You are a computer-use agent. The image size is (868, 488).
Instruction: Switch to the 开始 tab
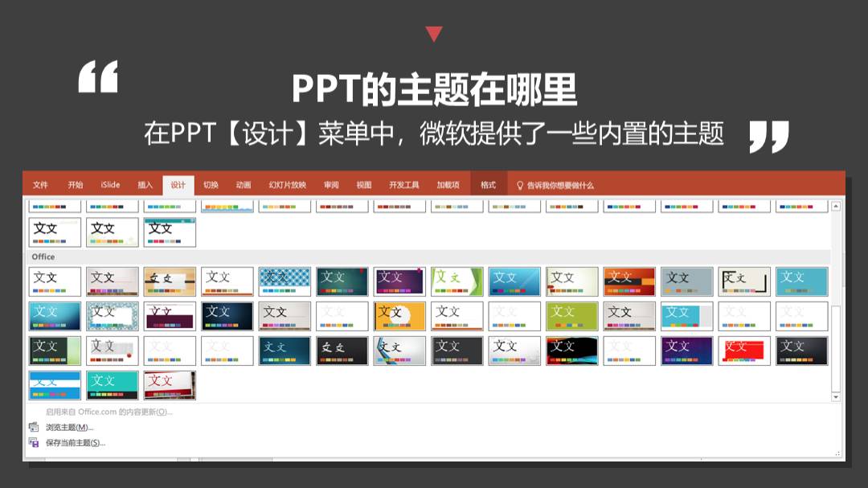(76, 185)
